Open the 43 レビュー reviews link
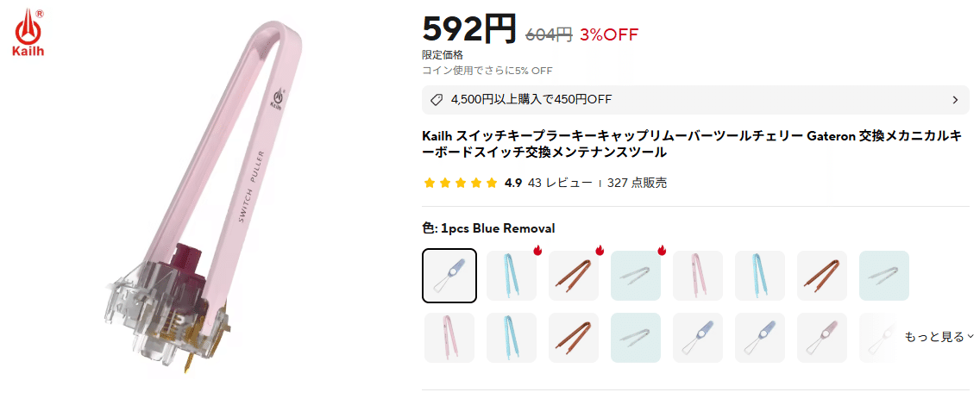The height and width of the screenshot is (411, 980). (560, 183)
